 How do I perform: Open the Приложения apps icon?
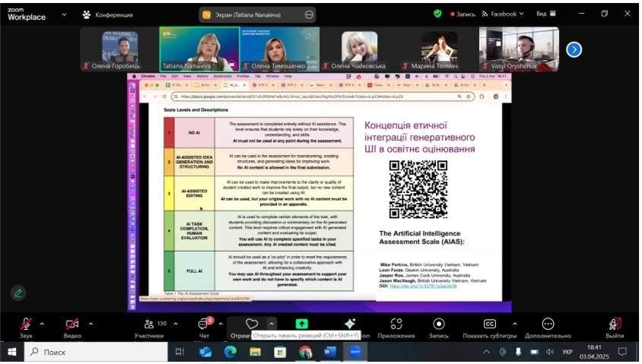click(x=396, y=324)
